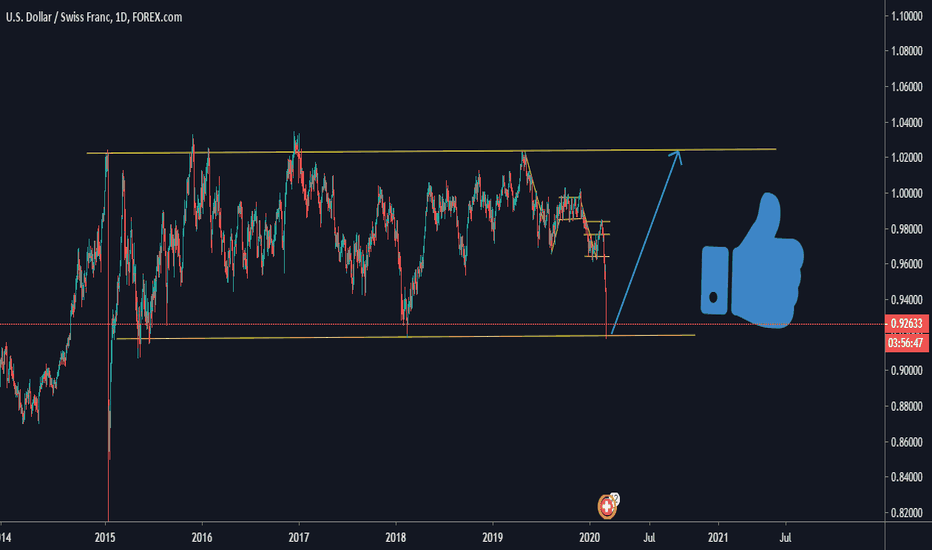932x550 pixels.
Task: Click the 0.96000 price axis label
Action: [x=906, y=264]
